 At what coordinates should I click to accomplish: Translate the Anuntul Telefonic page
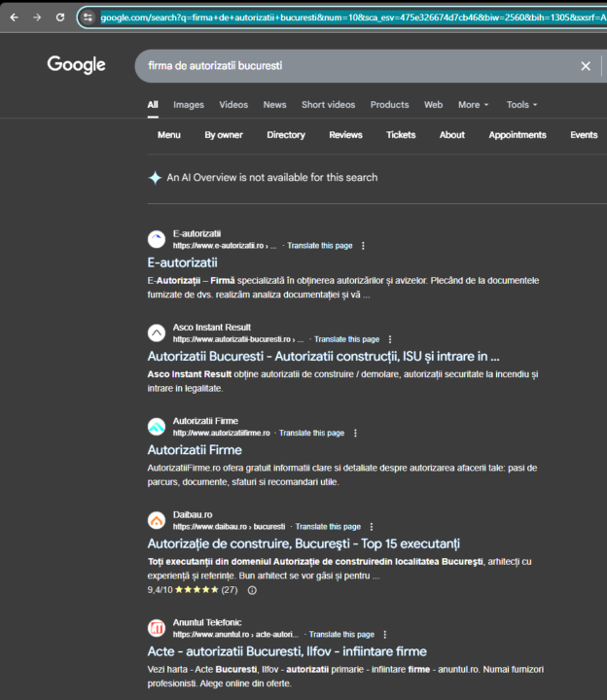point(341,634)
